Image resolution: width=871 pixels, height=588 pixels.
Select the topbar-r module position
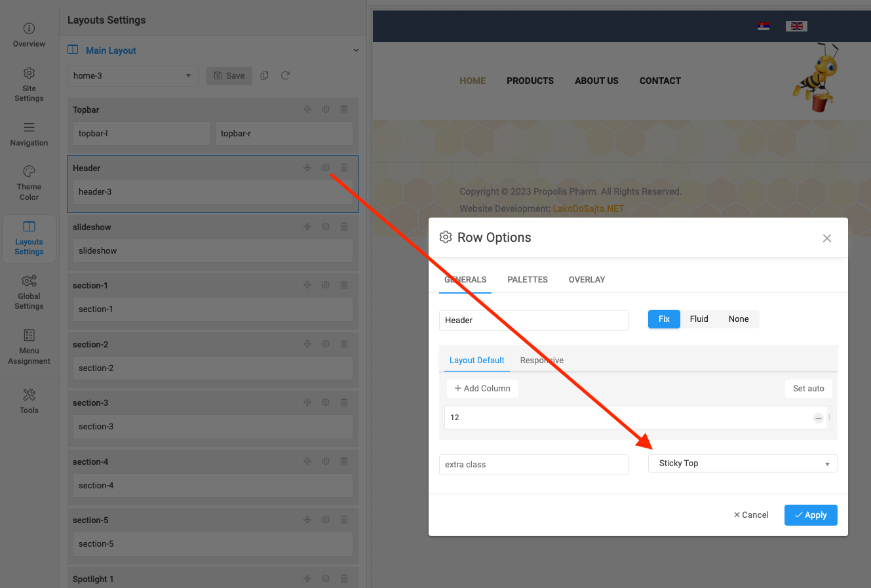point(284,133)
